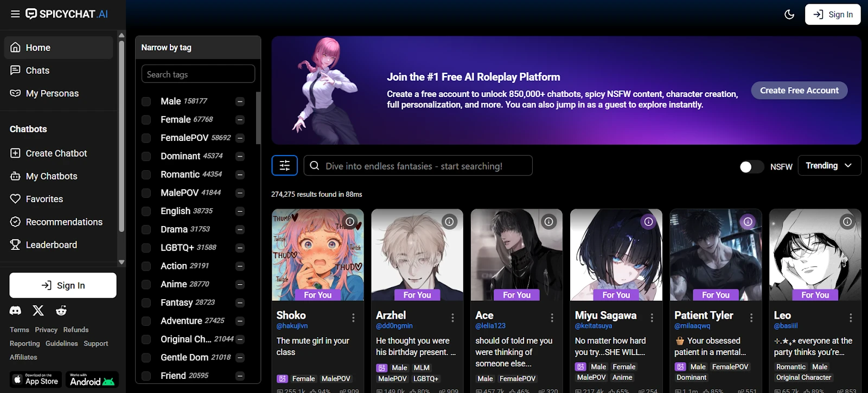The height and width of the screenshot is (393, 868).
Task: Exclude the Dominant tag with minus icon
Action: (x=240, y=157)
